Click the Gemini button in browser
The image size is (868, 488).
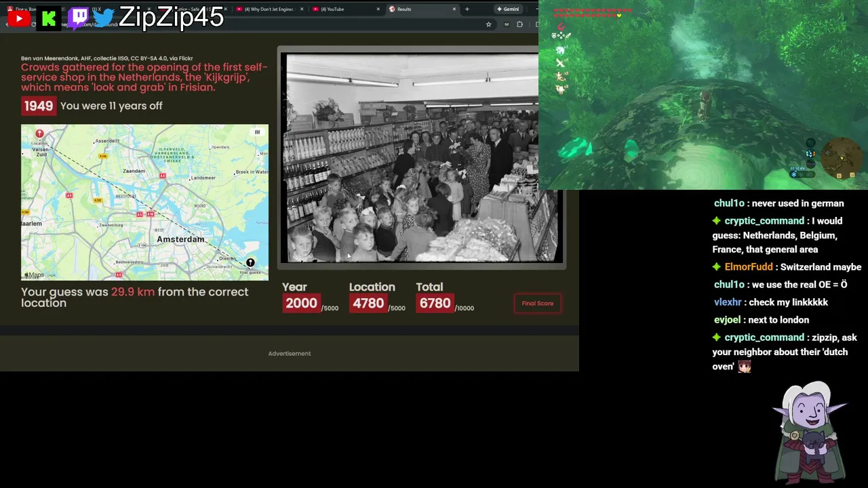pyautogui.click(x=508, y=9)
